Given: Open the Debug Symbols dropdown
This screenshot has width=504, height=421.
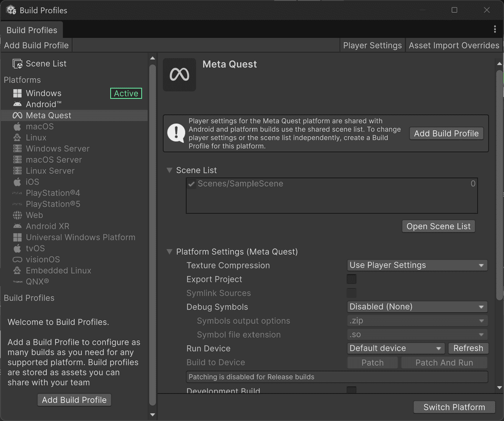Looking at the screenshot, I should tap(417, 307).
